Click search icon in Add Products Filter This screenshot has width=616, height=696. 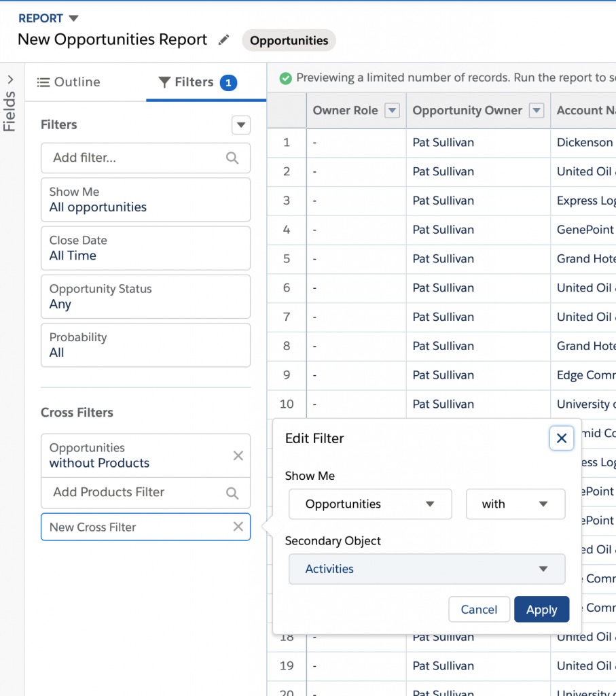pyautogui.click(x=232, y=493)
